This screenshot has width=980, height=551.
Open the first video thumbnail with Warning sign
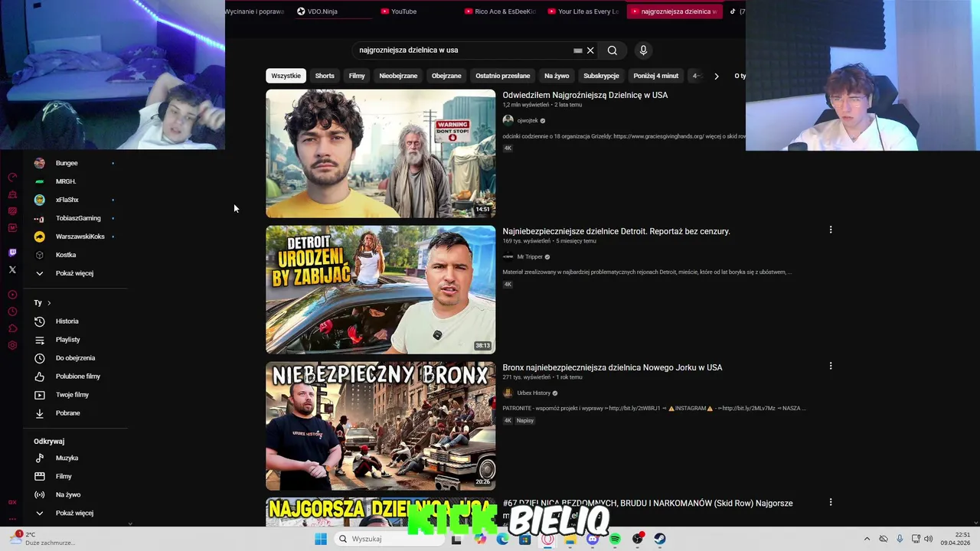coord(381,154)
